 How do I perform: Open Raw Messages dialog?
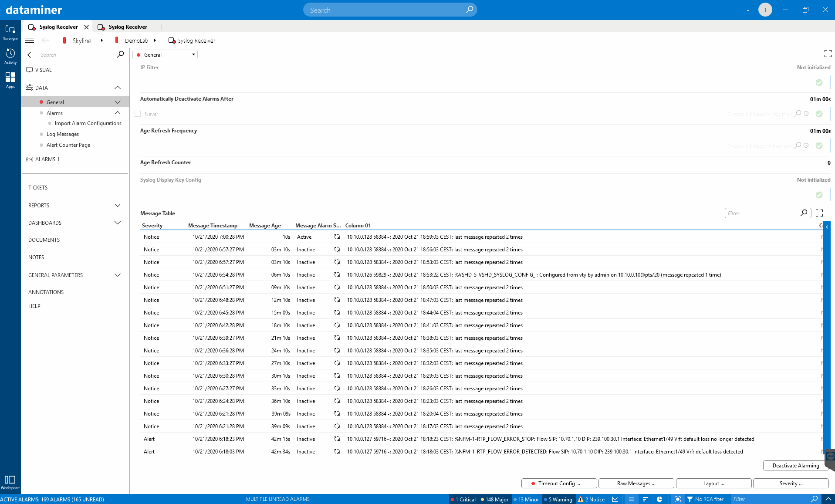click(636, 483)
